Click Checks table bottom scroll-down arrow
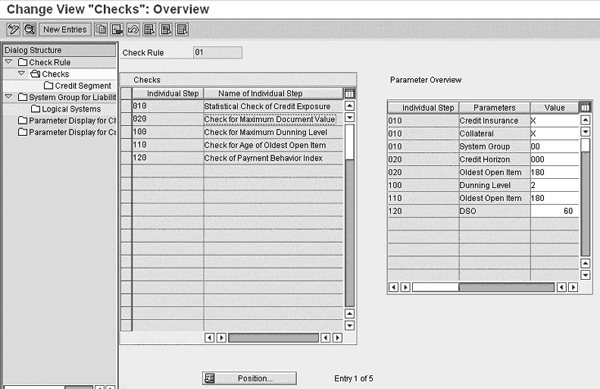600x389 pixels. click(350, 326)
